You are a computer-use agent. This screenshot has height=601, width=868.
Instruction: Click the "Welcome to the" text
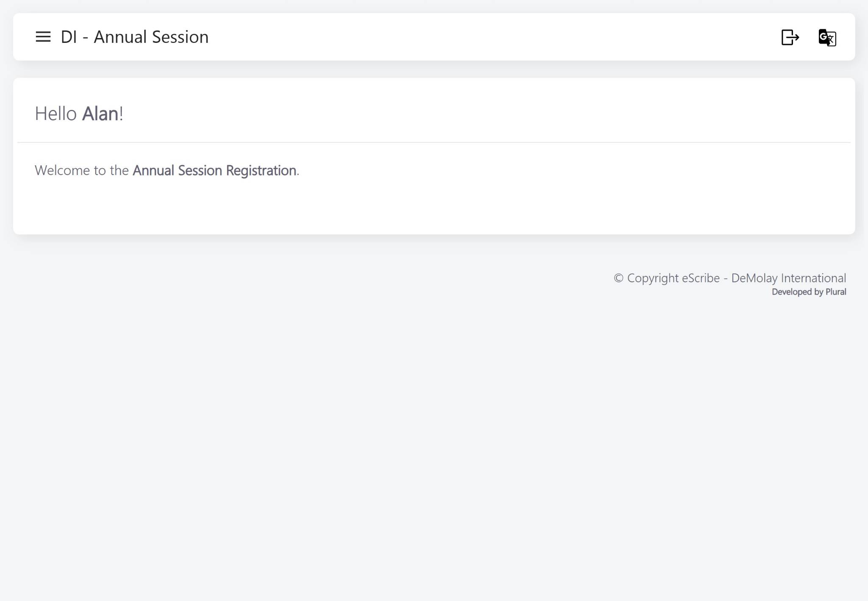pyautogui.click(x=81, y=170)
